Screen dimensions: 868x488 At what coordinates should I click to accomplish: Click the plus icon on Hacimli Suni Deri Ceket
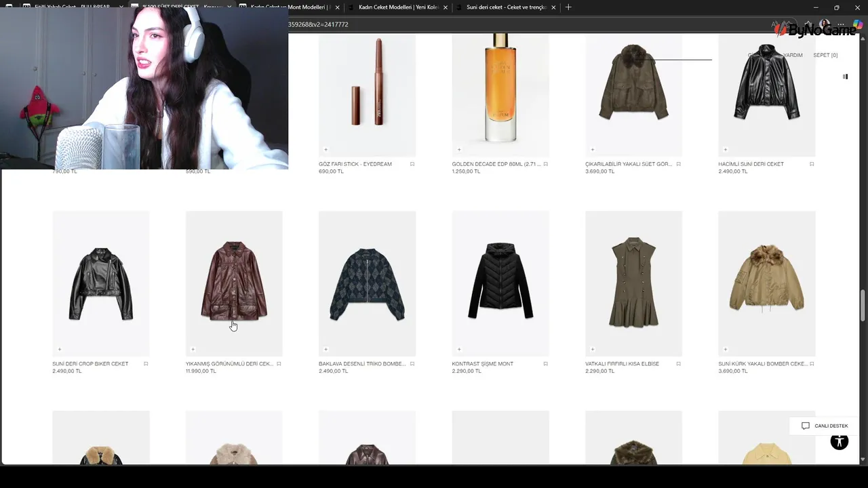[726, 150]
